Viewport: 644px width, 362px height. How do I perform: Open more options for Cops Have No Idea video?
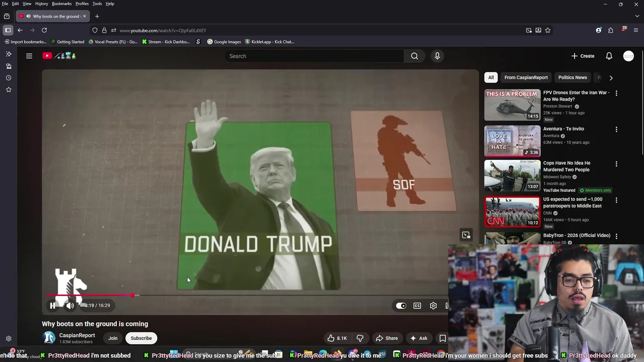(x=616, y=164)
